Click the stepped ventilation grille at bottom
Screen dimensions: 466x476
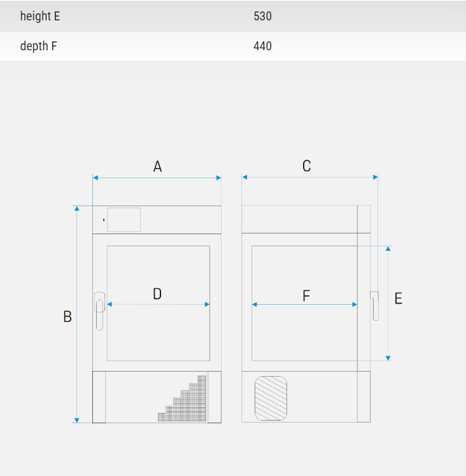182,398
